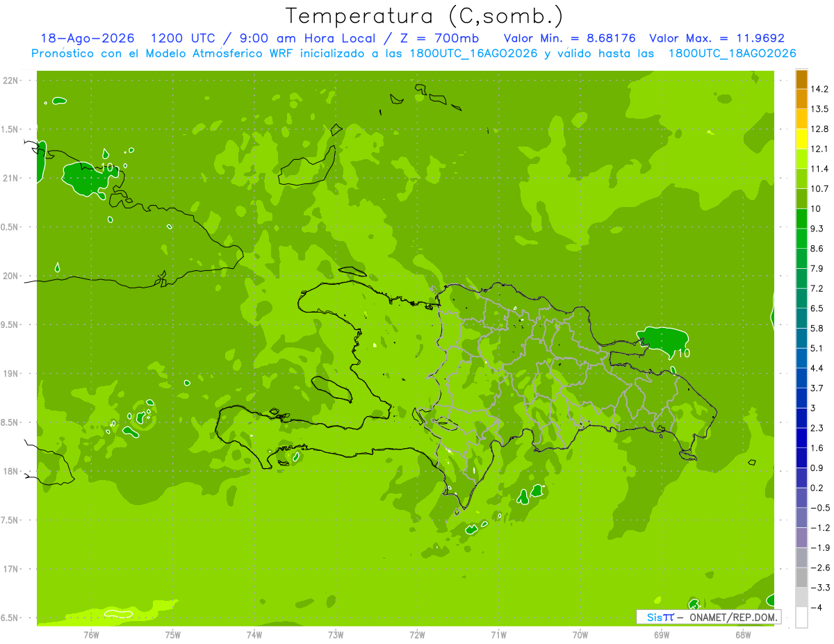Pick the colorbar swatch between 10 and 10.7

click(801, 199)
